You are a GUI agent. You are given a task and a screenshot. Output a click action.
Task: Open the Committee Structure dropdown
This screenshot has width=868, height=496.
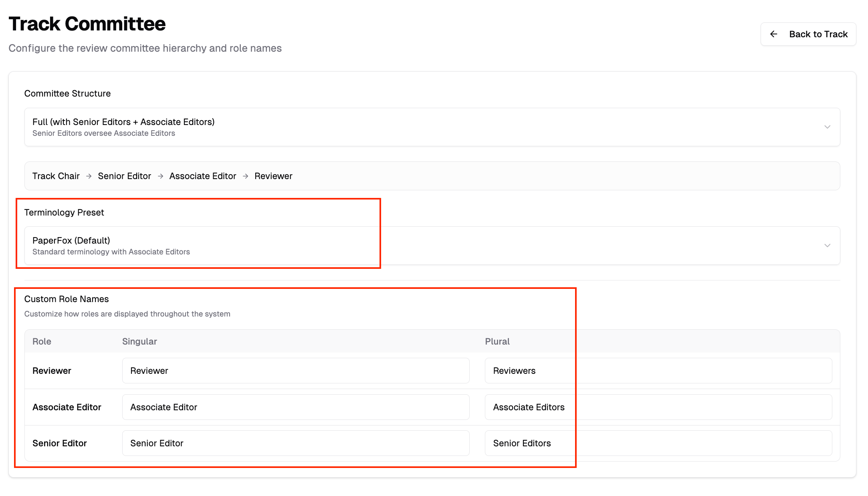click(x=432, y=127)
